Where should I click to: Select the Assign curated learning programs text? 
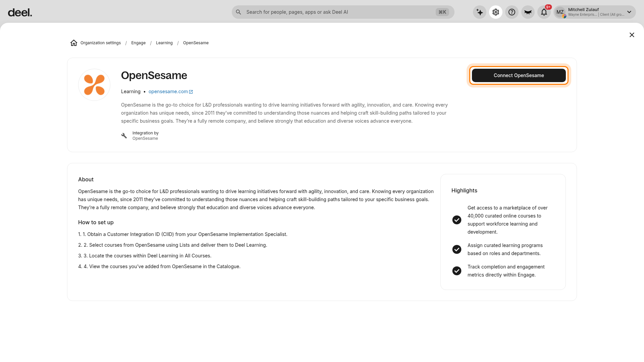(x=505, y=249)
